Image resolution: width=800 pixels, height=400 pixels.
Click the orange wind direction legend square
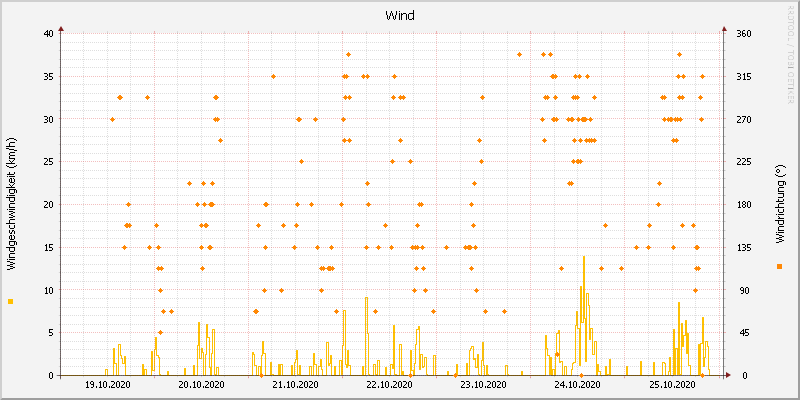click(x=779, y=266)
